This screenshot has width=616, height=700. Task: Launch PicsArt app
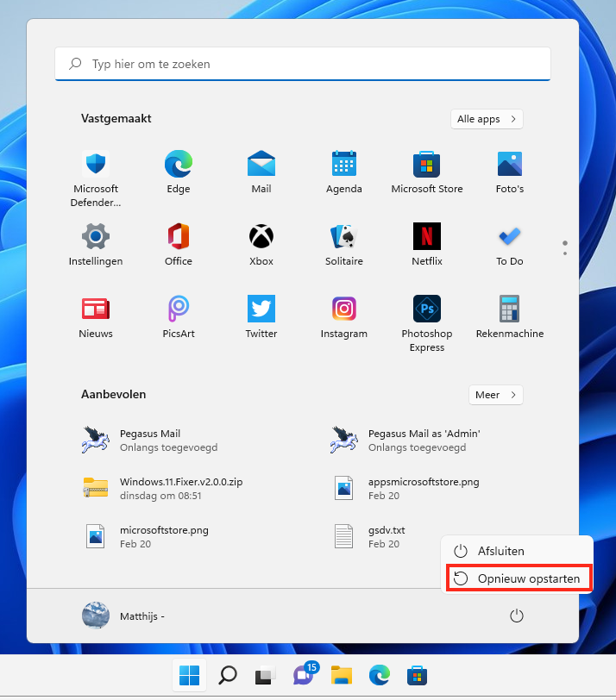[x=179, y=316]
